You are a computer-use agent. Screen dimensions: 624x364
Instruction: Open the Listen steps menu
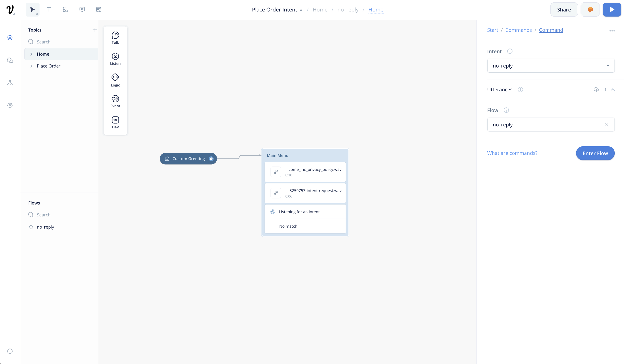[x=115, y=59]
